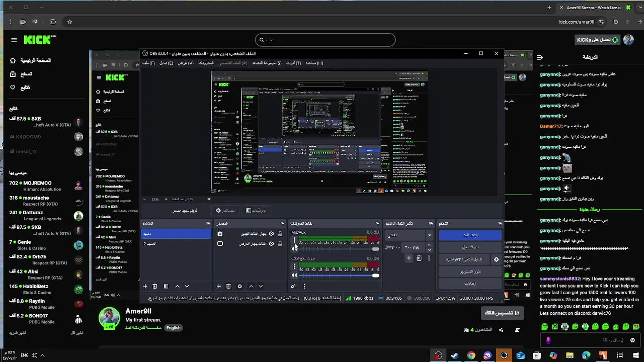Mute the desktop audio channel
The width and height of the screenshot is (644, 362).
[x=294, y=275]
